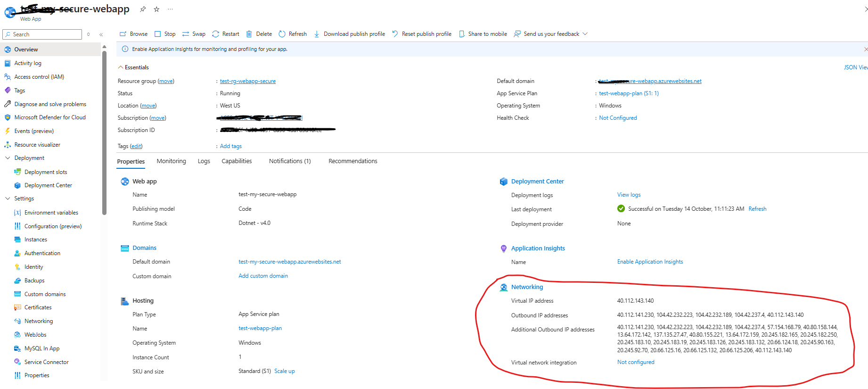Open Instances sidebar icon
This screenshot has width=868, height=389.
coord(17,240)
